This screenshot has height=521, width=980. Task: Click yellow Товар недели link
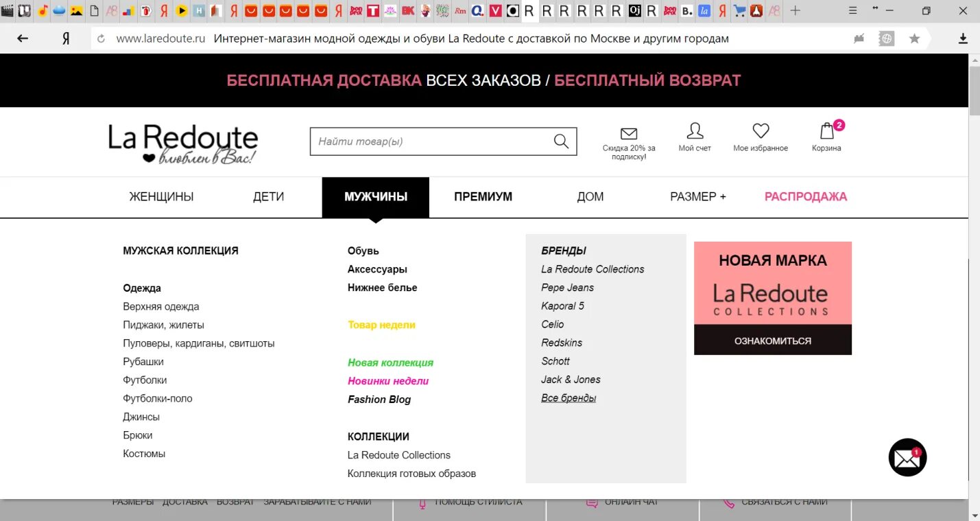pyautogui.click(x=381, y=325)
